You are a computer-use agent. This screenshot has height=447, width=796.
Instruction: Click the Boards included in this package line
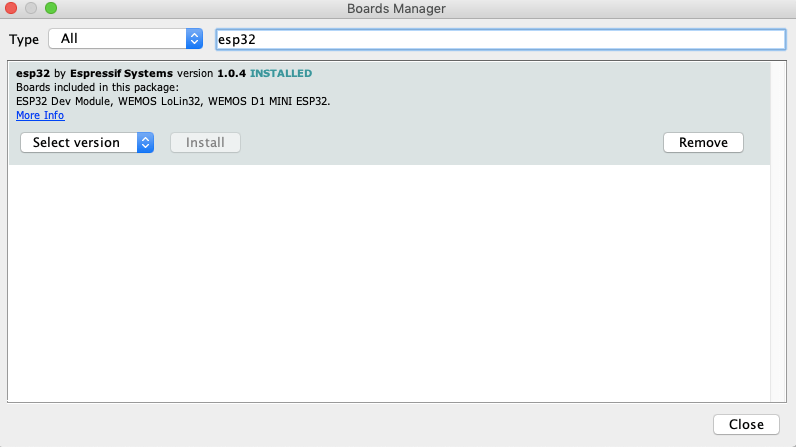click(x=97, y=87)
